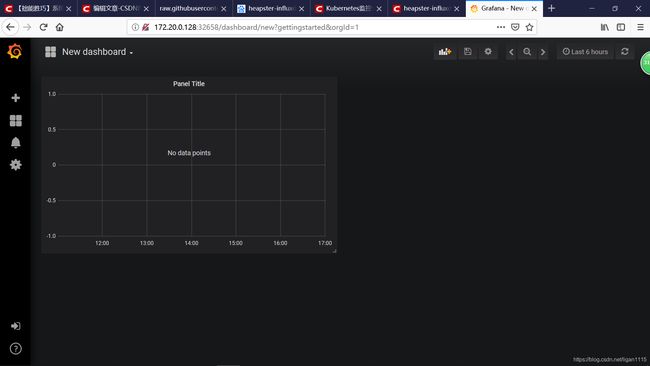Screen dimensions: 650x366
Task: Open Configuration gear icon in sidebar
Action: [x=16, y=165]
